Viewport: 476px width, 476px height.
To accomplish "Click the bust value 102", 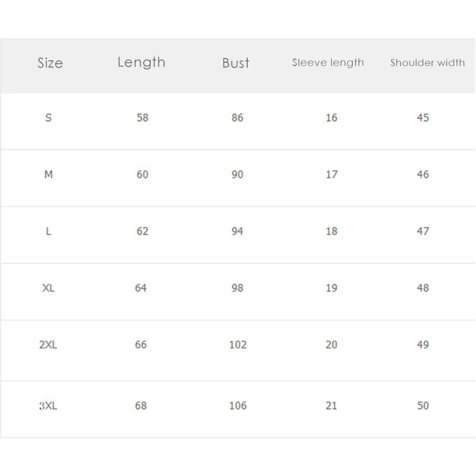I will (238, 345).
